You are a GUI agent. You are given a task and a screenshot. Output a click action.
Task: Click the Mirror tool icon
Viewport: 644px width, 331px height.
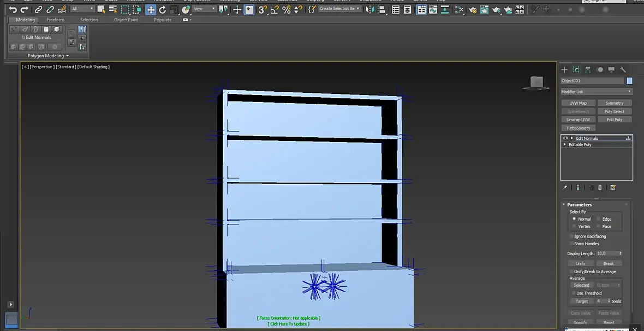coord(369,9)
